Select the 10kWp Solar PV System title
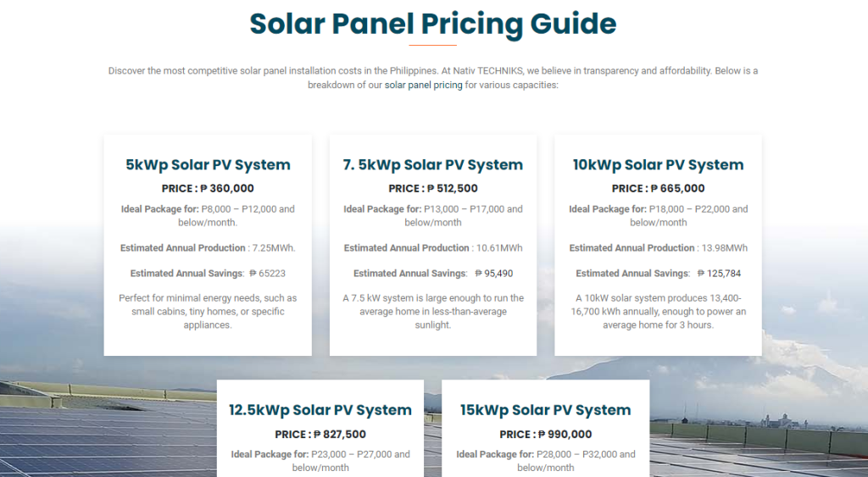Image resolution: width=868 pixels, height=477 pixels. pos(658,165)
